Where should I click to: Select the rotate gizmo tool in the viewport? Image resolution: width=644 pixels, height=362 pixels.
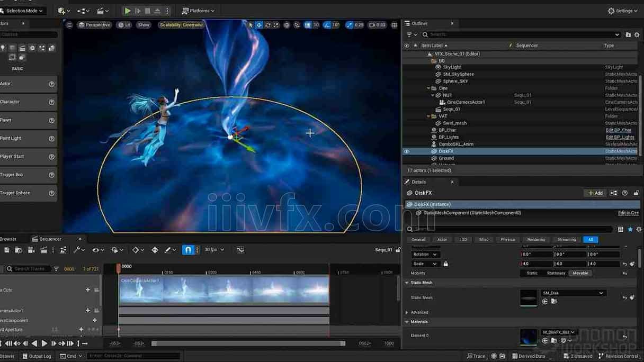click(x=268, y=25)
